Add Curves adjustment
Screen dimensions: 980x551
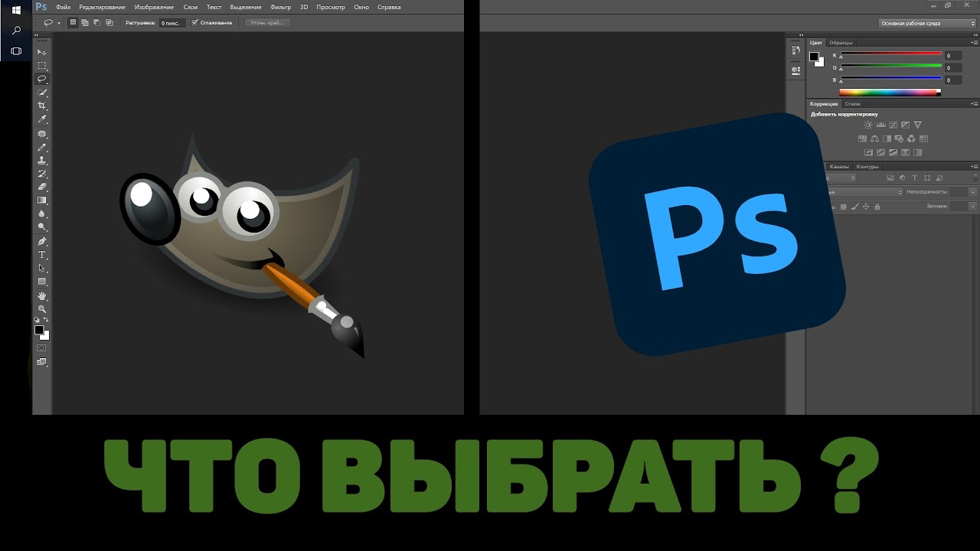893,125
